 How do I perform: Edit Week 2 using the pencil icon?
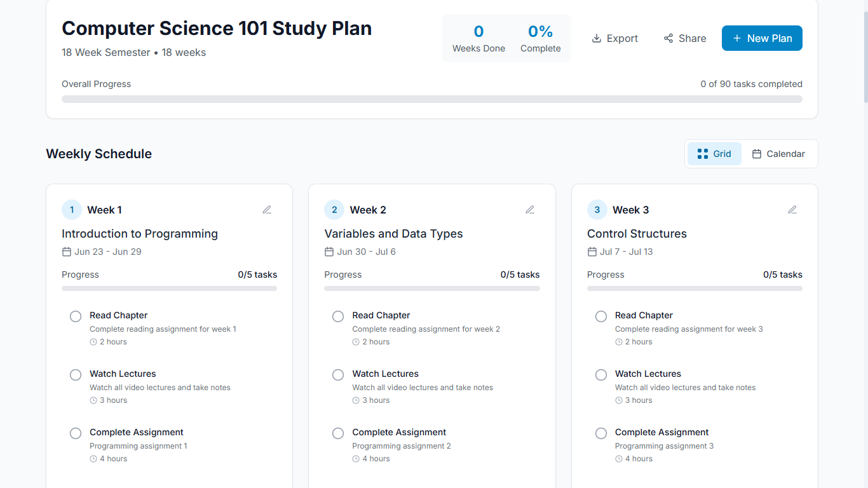tap(530, 210)
